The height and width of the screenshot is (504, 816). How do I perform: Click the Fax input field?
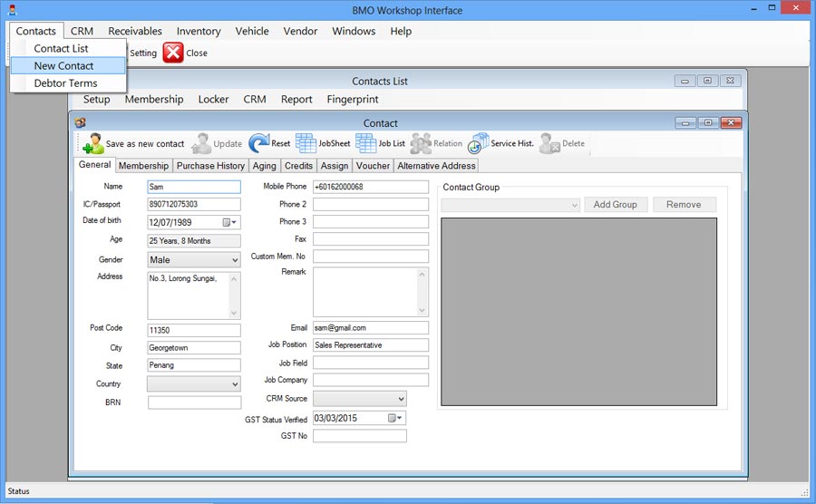371,239
